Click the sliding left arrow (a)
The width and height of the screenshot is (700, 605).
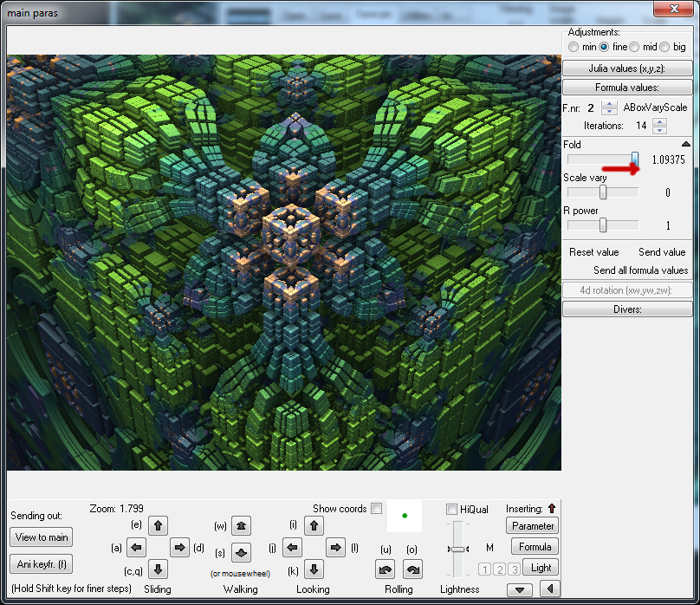click(x=136, y=547)
